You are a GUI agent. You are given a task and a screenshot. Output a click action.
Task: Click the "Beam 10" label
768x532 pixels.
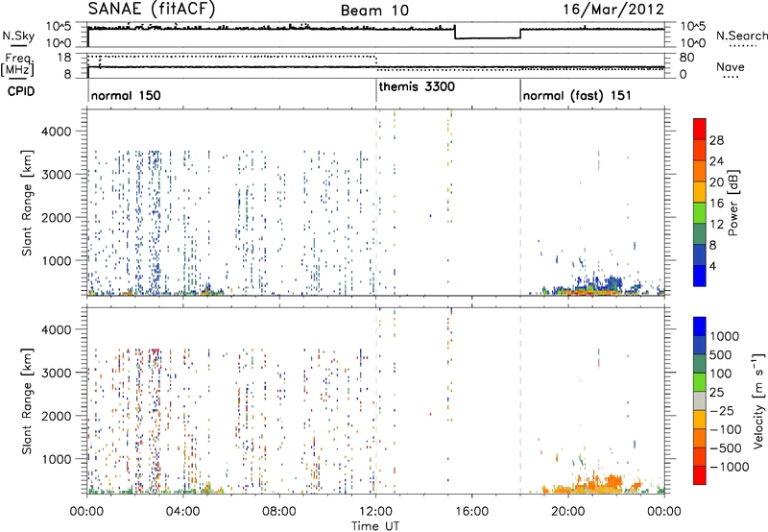pos(374,11)
